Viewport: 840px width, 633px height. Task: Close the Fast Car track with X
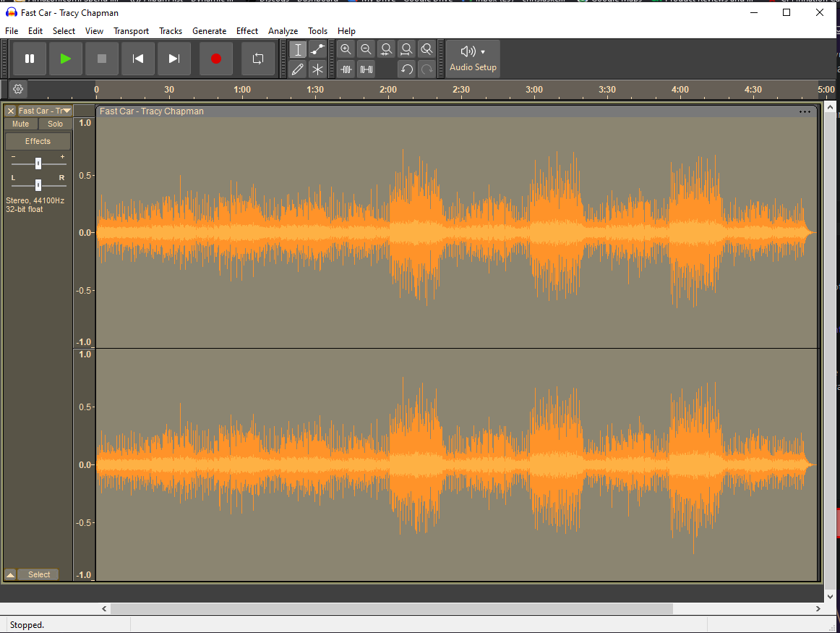pyautogui.click(x=11, y=111)
